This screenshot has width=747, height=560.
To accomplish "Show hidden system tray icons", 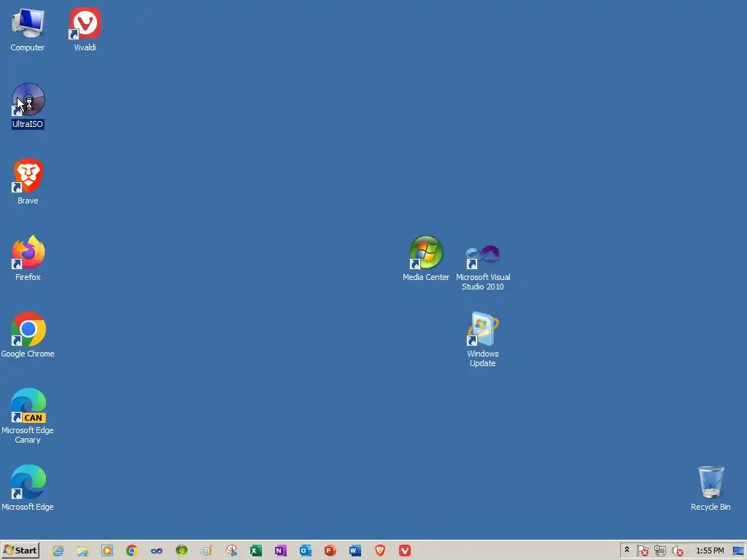I will point(627,550).
